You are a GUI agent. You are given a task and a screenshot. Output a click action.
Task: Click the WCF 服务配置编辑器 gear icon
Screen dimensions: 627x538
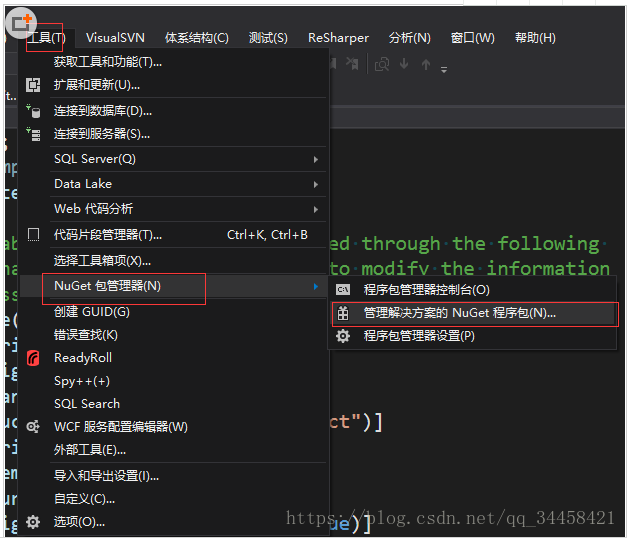(33, 427)
